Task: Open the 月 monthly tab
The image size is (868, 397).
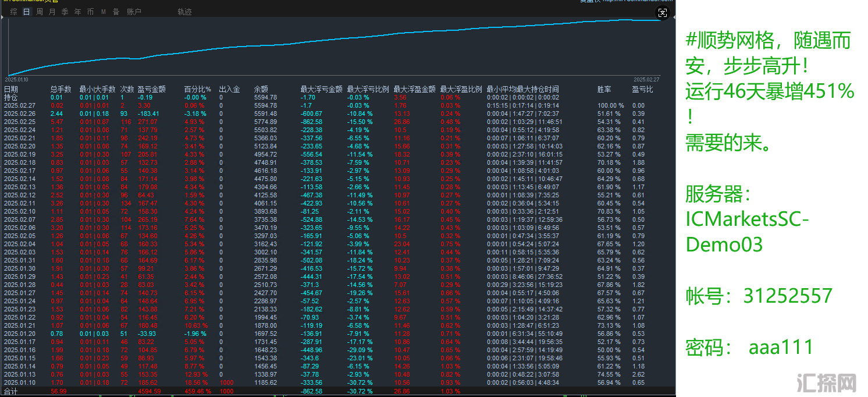Action: click(52, 12)
